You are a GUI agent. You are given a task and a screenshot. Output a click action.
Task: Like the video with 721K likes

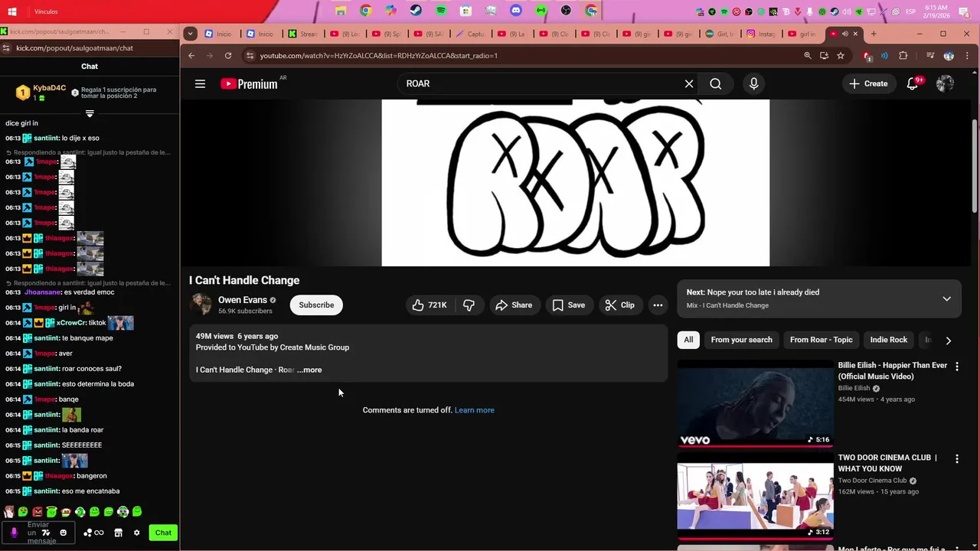430,305
